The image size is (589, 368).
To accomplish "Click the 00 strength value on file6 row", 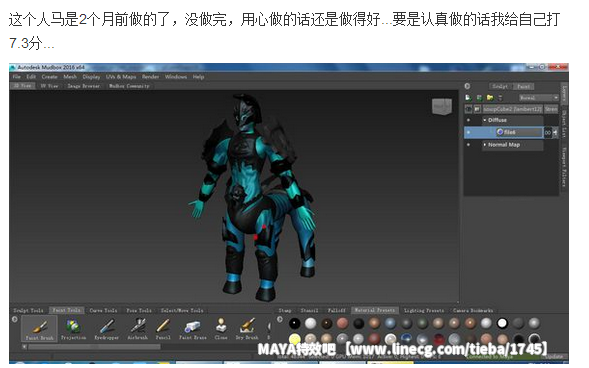I will tap(548, 132).
